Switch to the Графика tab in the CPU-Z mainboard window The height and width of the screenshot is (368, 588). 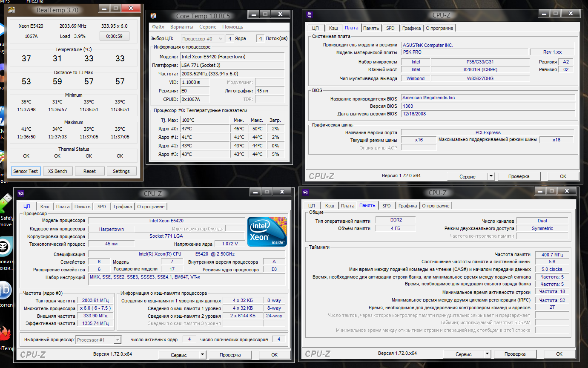pos(412,28)
